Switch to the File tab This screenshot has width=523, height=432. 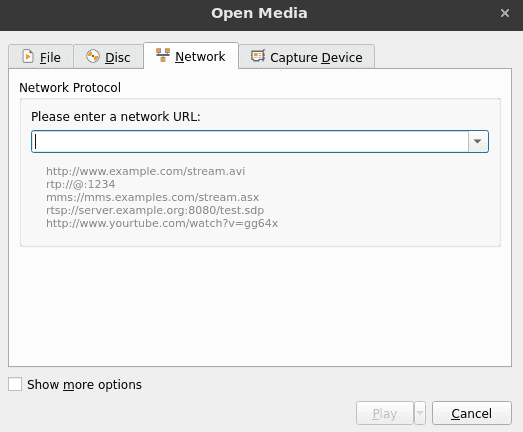point(41,57)
